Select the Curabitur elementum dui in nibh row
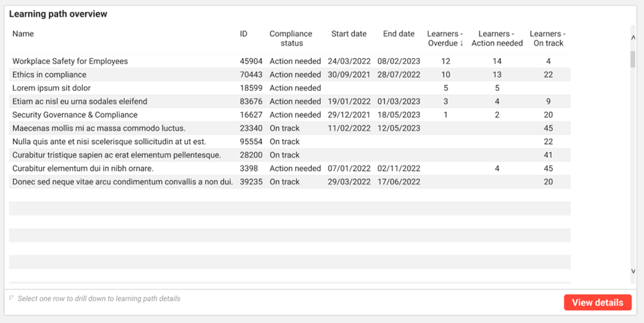This screenshot has height=323, width=644. (x=83, y=168)
